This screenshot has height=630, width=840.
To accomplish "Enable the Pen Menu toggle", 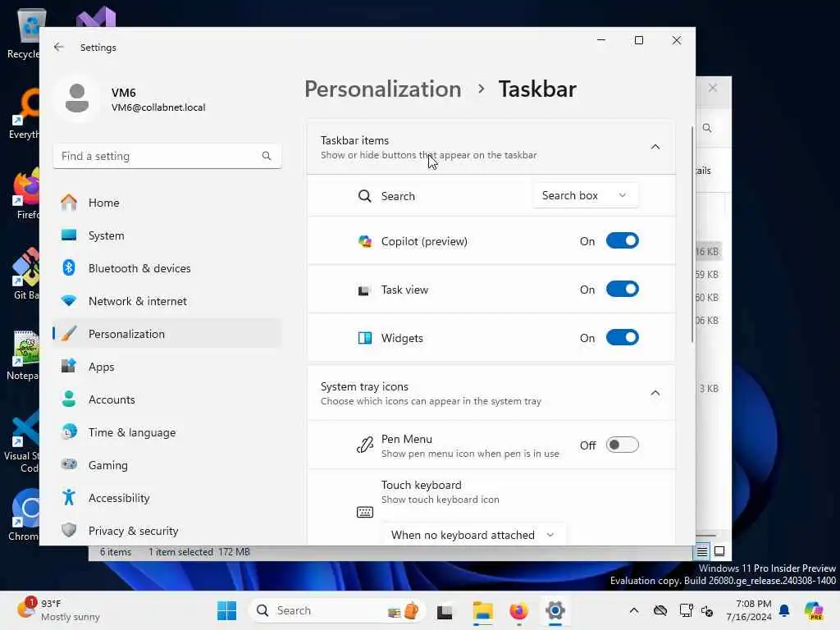I will click(622, 445).
